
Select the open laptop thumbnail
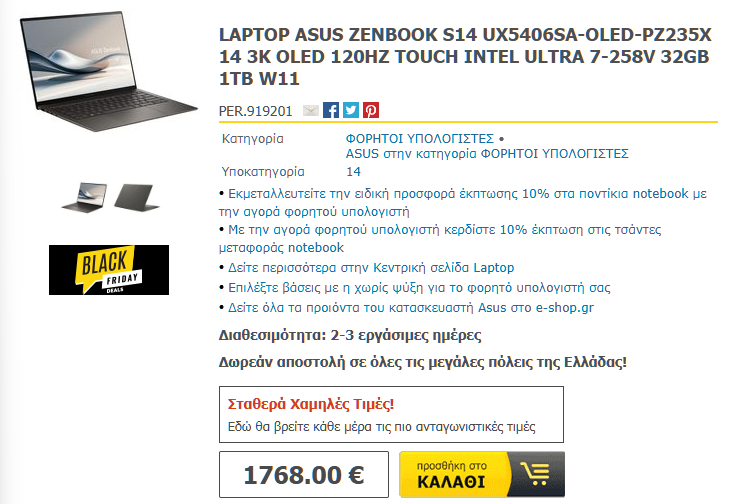pyautogui.click(x=85, y=197)
